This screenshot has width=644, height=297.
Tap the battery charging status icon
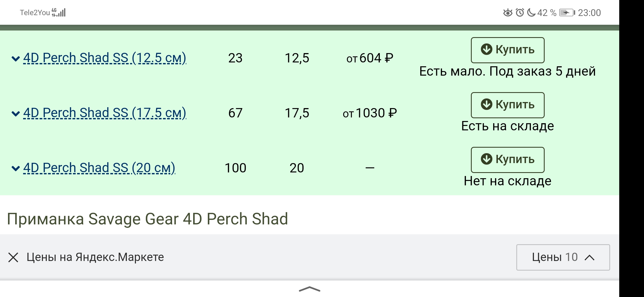(x=567, y=13)
